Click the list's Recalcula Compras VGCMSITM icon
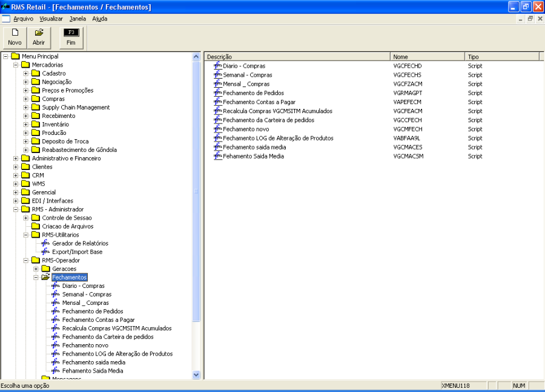The image size is (545, 392). pos(218,111)
